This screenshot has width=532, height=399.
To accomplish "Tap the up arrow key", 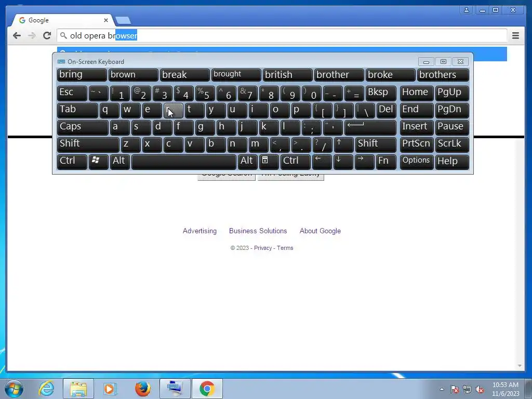I will pos(344,144).
